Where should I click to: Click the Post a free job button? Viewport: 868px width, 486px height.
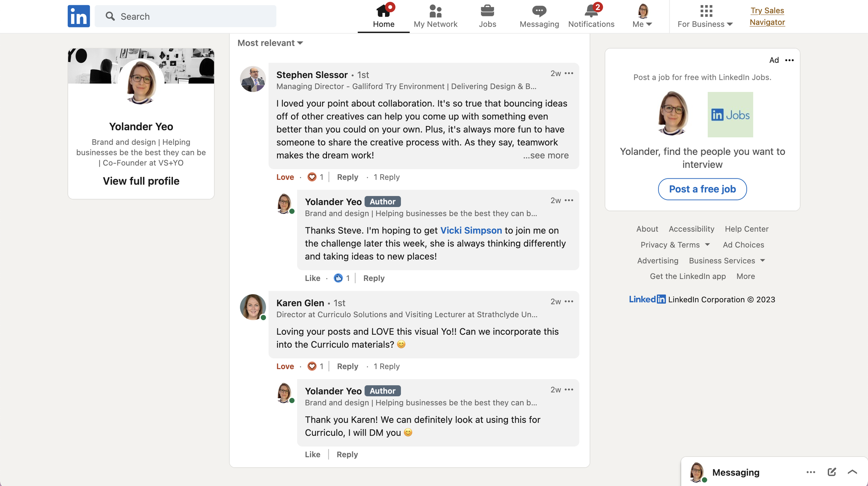pyautogui.click(x=702, y=189)
